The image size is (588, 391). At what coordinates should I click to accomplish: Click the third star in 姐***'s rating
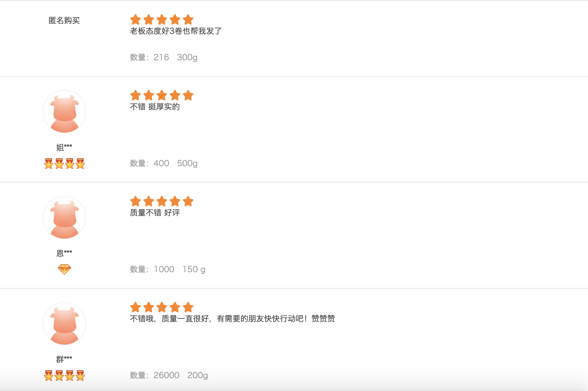coord(161,95)
